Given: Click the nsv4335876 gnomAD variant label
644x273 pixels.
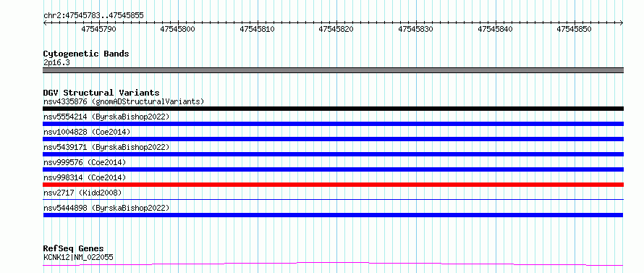Looking at the screenshot, I should tap(124, 101).
